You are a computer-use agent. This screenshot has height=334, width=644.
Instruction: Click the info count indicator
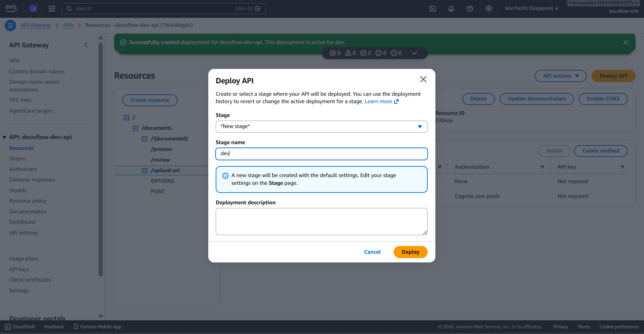[x=381, y=53]
